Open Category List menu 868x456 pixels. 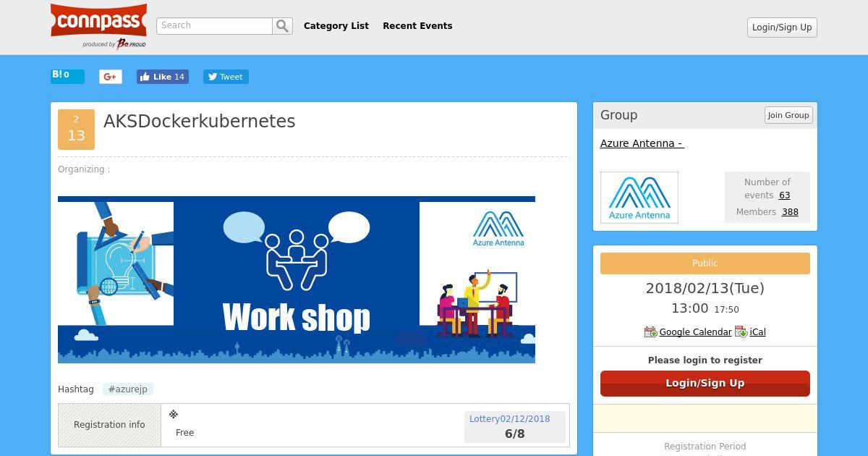pyautogui.click(x=336, y=25)
